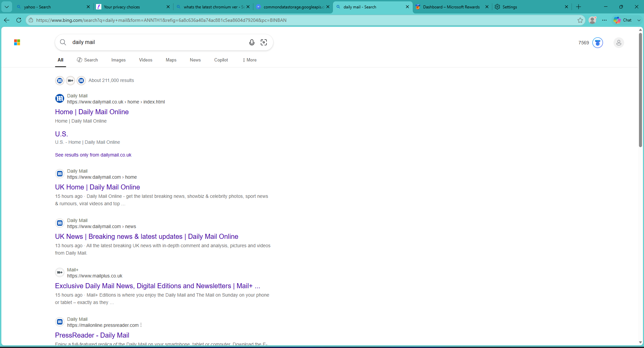Screen dimensions: 644x348
Task: See results only from dailymail.co.uk
Action: click(93, 155)
